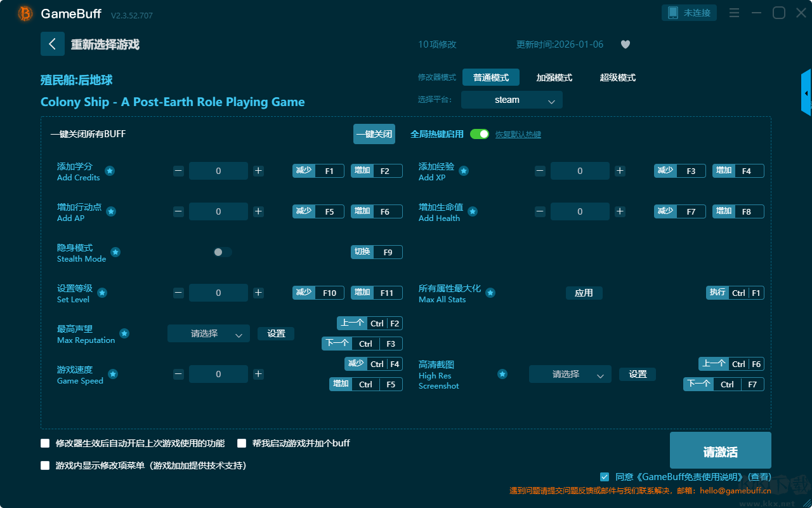Viewport: 812px width, 508px height.
Task: Click the star icon beside Stealth Mode
Action: pyautogui.click(x=115, y=252)
